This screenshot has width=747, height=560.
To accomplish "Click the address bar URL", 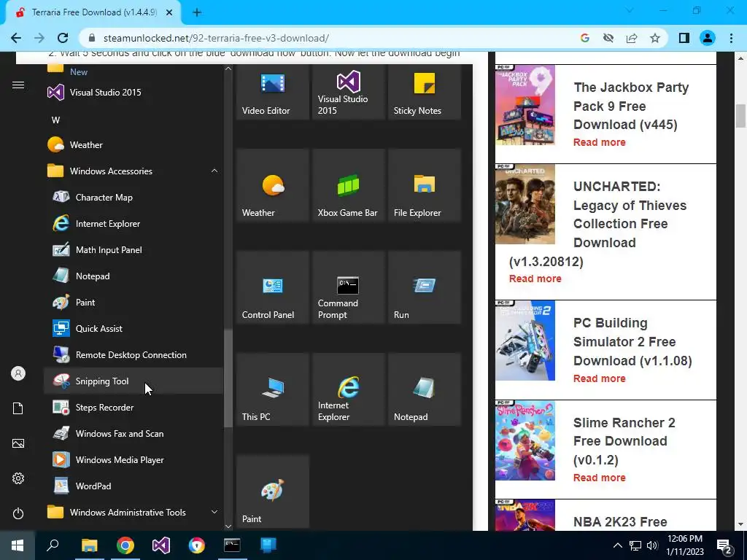I will (x=216, y=38).
